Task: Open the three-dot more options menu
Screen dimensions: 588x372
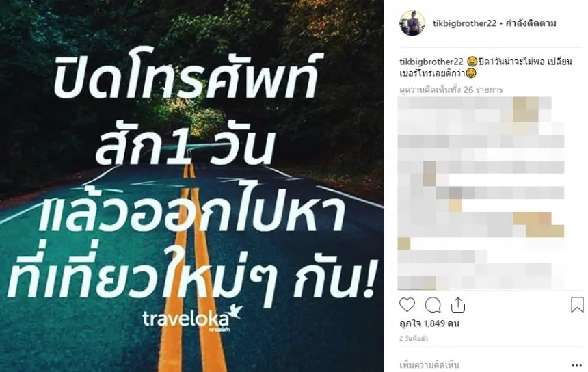Action: tap(577, 365)
